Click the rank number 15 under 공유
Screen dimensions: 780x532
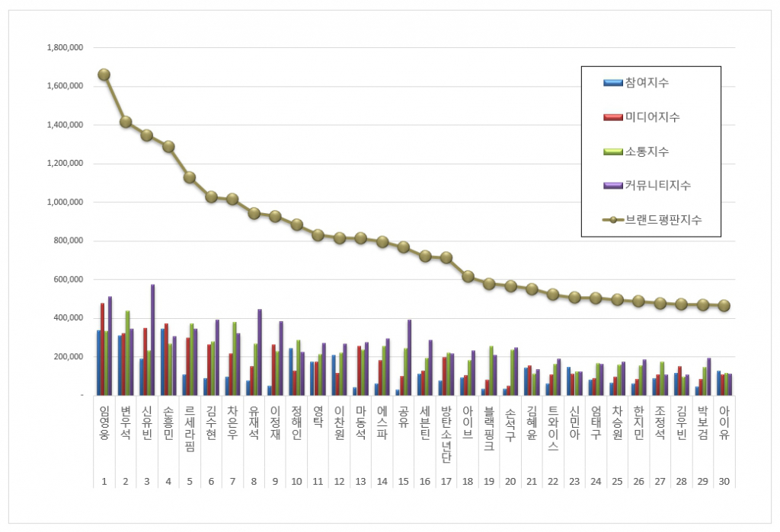pos(404,482)
